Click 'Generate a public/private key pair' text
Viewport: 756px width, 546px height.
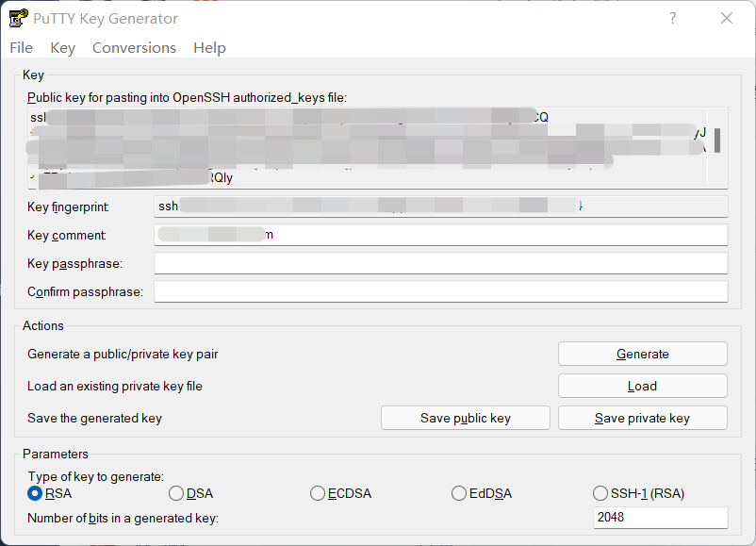pyautogui.click(x=123, y=354)
